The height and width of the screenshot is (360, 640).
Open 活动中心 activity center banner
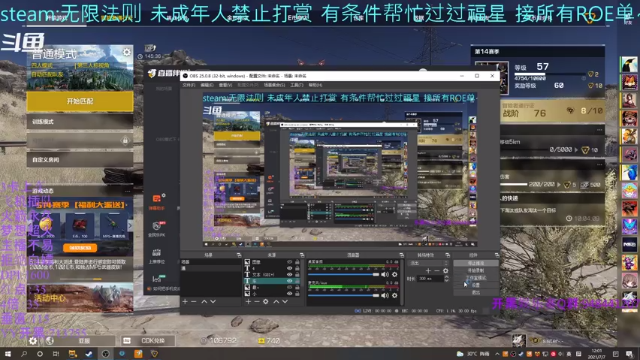tap(80, 298)
